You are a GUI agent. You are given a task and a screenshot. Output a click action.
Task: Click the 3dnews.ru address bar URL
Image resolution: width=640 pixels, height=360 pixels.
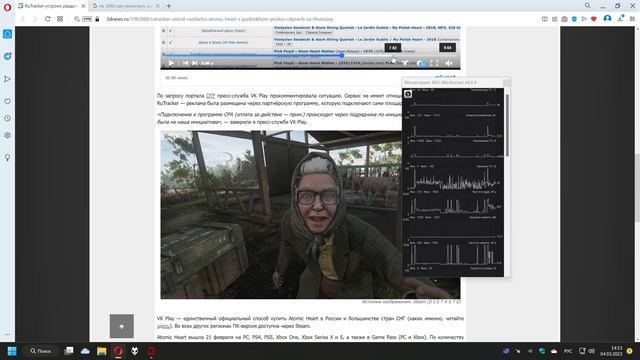point(220,19)
